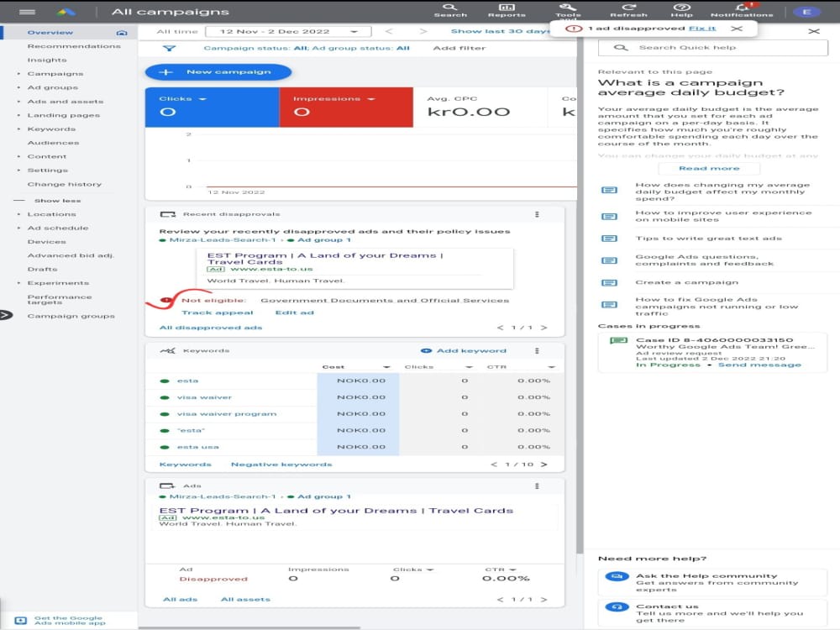The image size is (840, 630).
Task: Previous page in Keywords card
Action: (494, 465)
